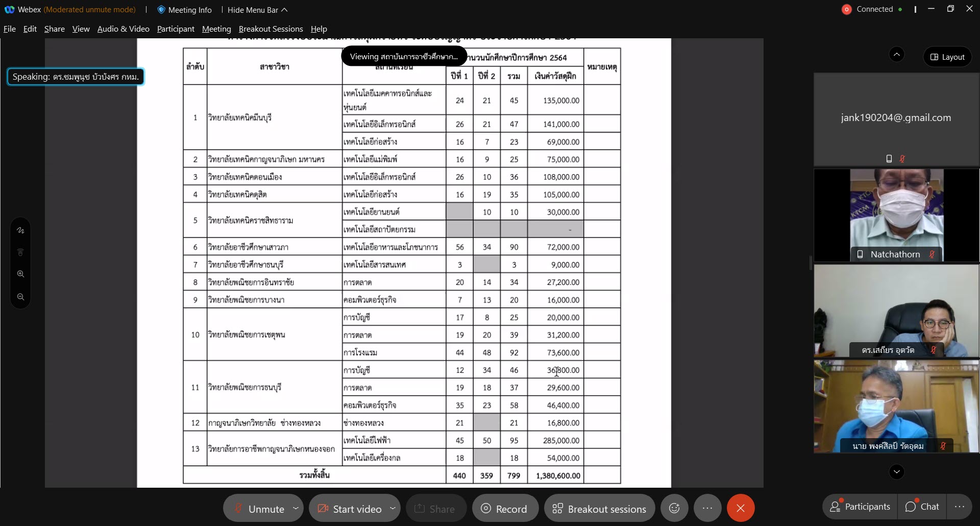This screenshot has width=980, height=526.
Task: Open the Share menu
Action: click(55, 29)
